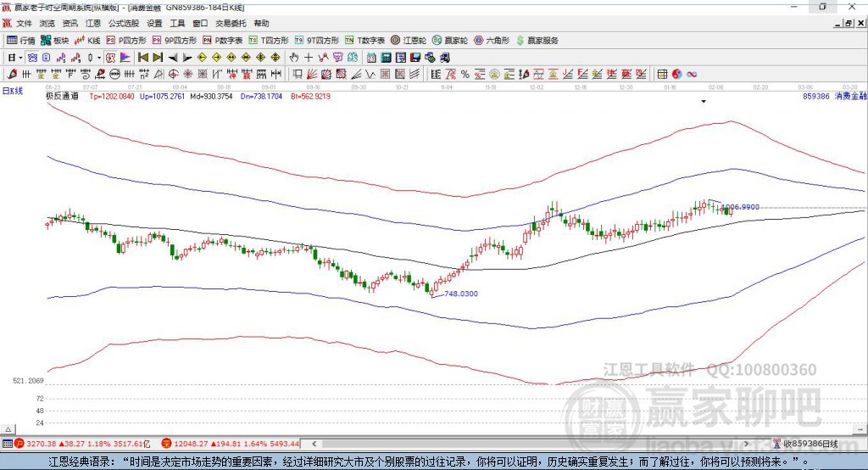Image resolution: width=868 pixels, height=470 pixels.
Task: Open the calendar icon showing 21
Action: [x=371, y=58]
